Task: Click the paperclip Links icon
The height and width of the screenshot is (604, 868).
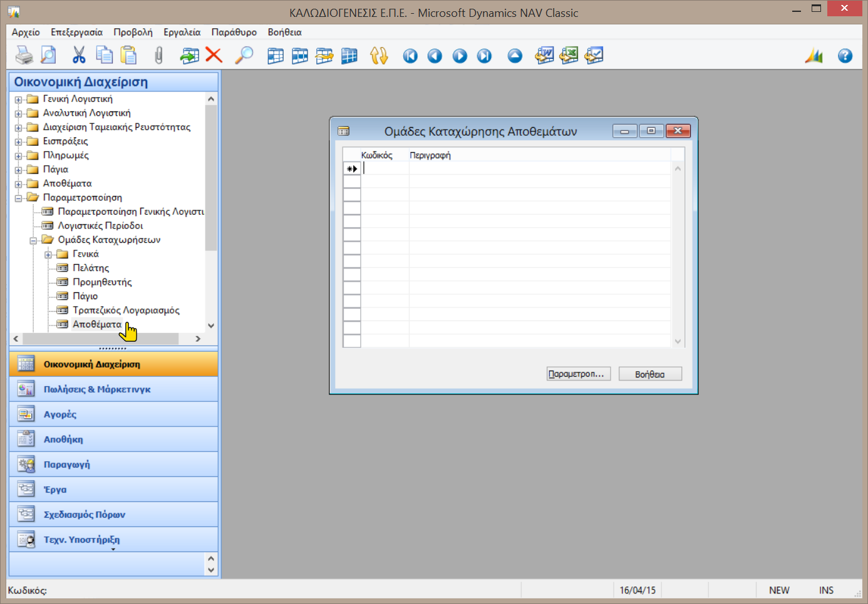Action: (158, 56)
